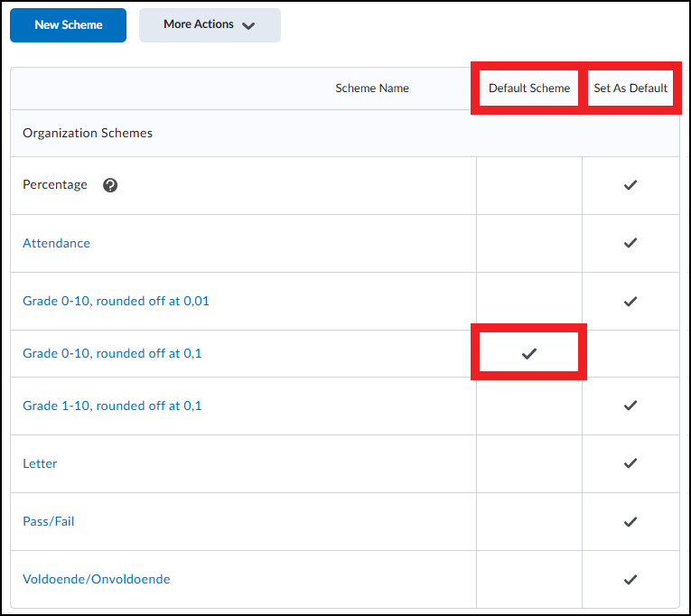Image resolution: width=691 pixels, height=616 pixels.
Task: Open the More Actions dropdown
Action: point(210,25)
